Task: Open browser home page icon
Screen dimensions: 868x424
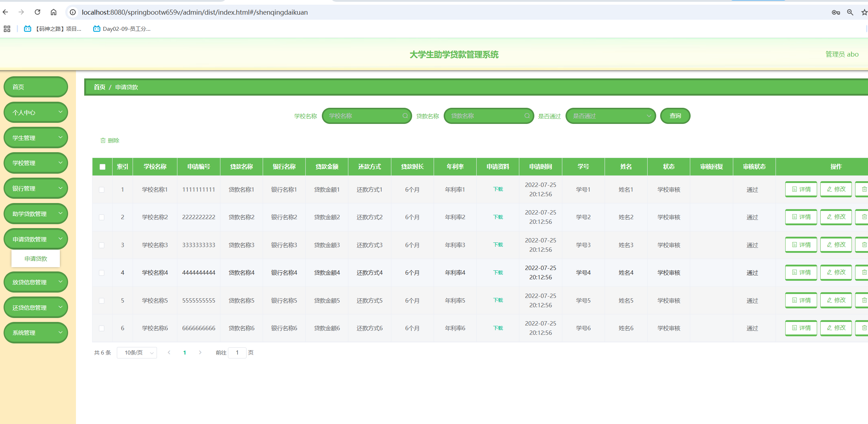Action: [53, 12]
